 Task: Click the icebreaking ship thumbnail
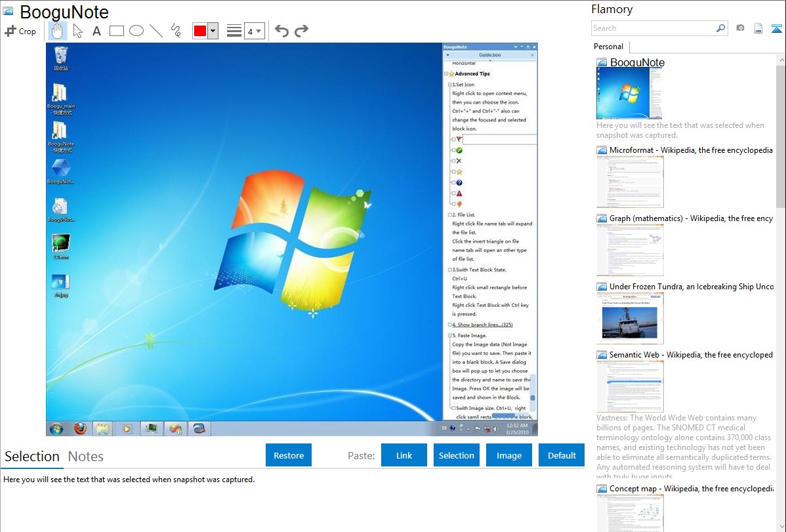[x=630, y=318]
